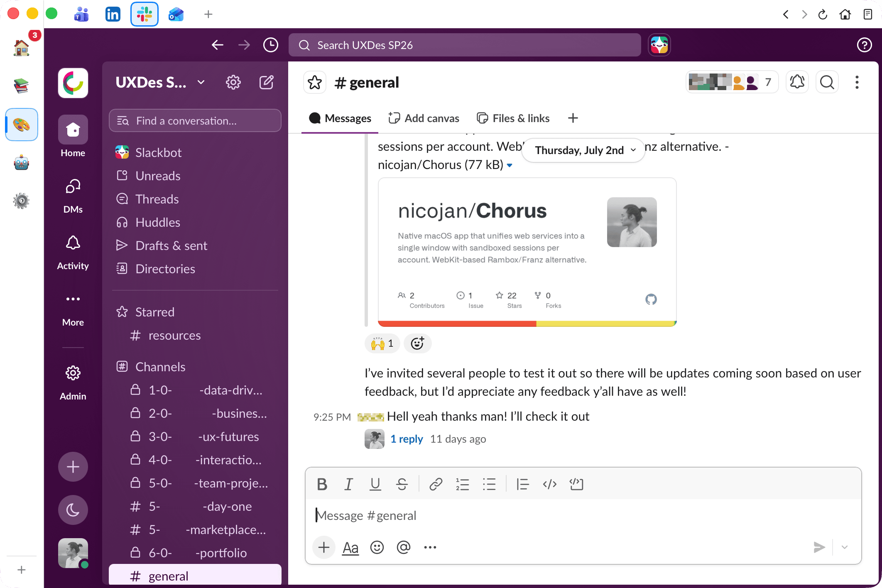Open the Add canvas tab
This screenshot has width=882, height=588.
point(424,118)
